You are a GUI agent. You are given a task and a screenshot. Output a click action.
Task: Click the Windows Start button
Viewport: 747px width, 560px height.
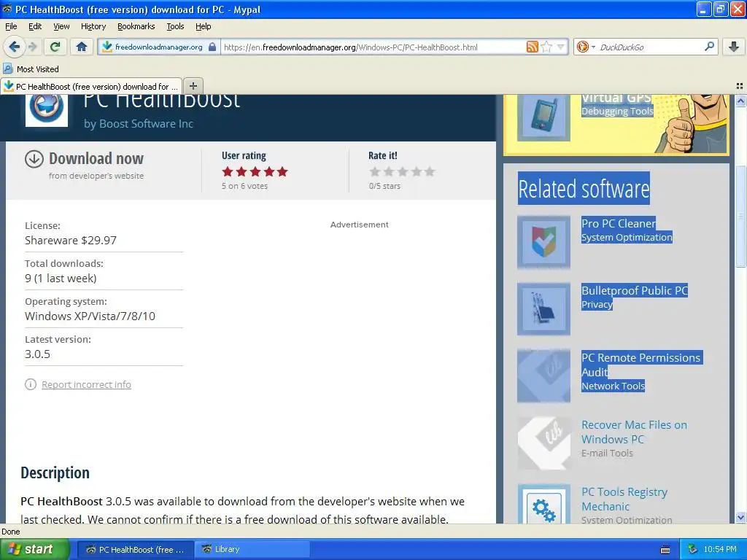point(34,549)
